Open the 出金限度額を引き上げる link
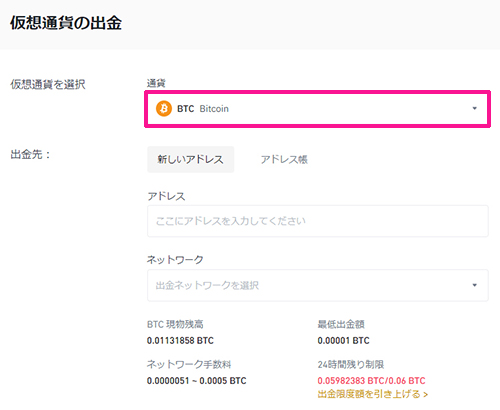This screenshot has height=410, width=500. [372, 394]
